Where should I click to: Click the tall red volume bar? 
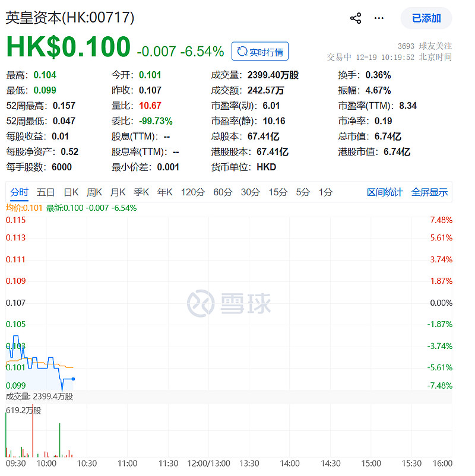click(x=33, y=430)
